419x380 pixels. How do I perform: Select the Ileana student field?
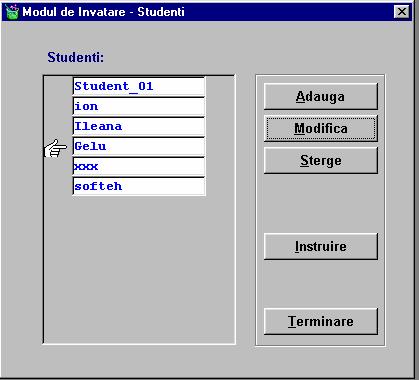tap(139, 127)
